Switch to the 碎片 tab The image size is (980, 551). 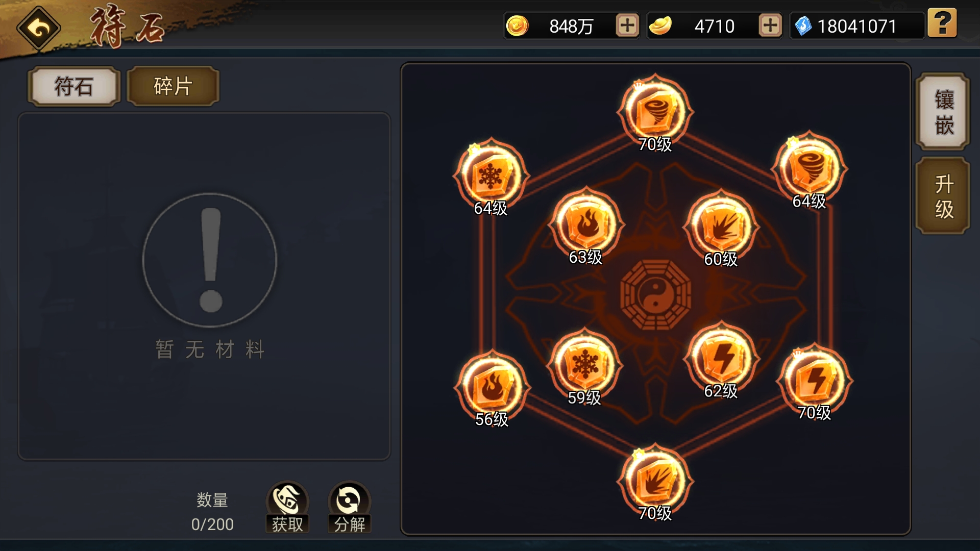pyautogui.click(x=173, y=86)
